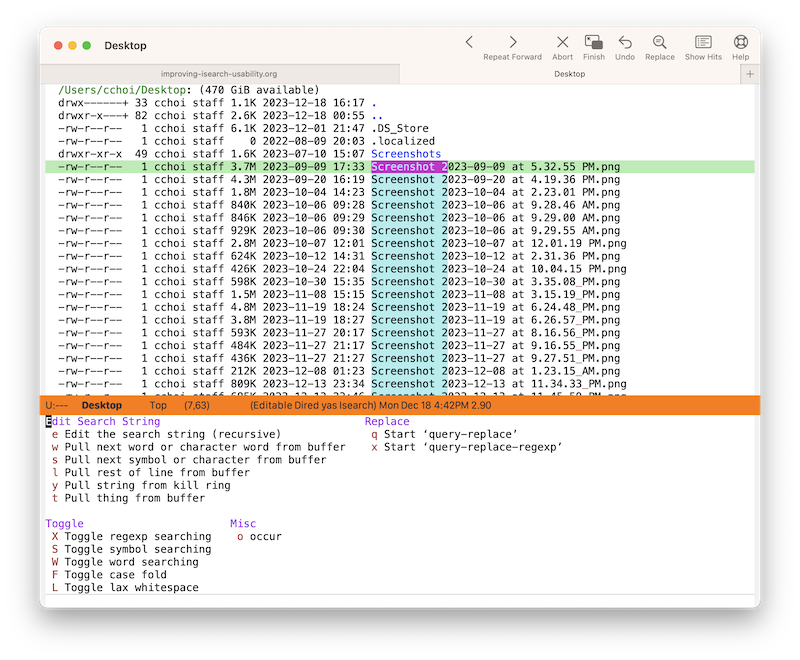This screenshot has height=660, width=800.
Task: Click Screenshot 2023-10-04 at 2.23.01 PM.png
Action: pyautogui.click(x=495, y=192)
